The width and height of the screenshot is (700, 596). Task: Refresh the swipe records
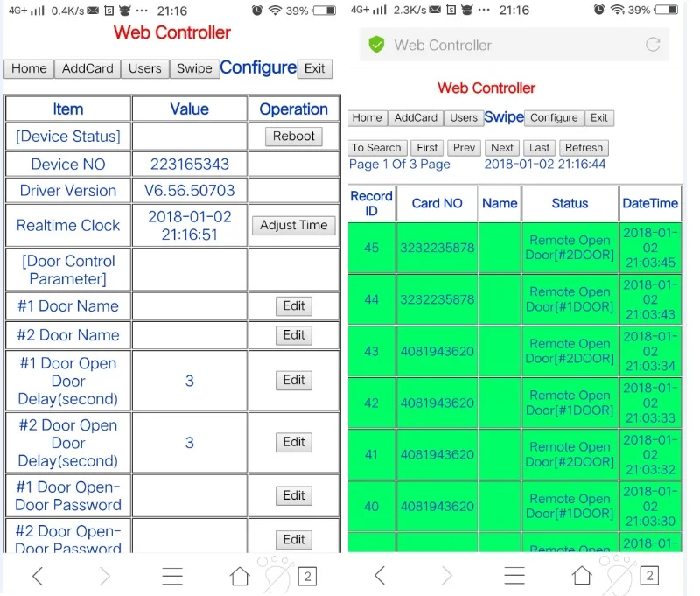(584, 148)
